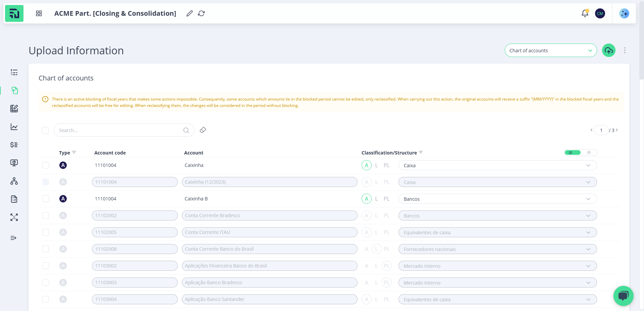This screenshot has width=644, height=311.
Task: Go to the next page arrow
Action: point(617,130)
